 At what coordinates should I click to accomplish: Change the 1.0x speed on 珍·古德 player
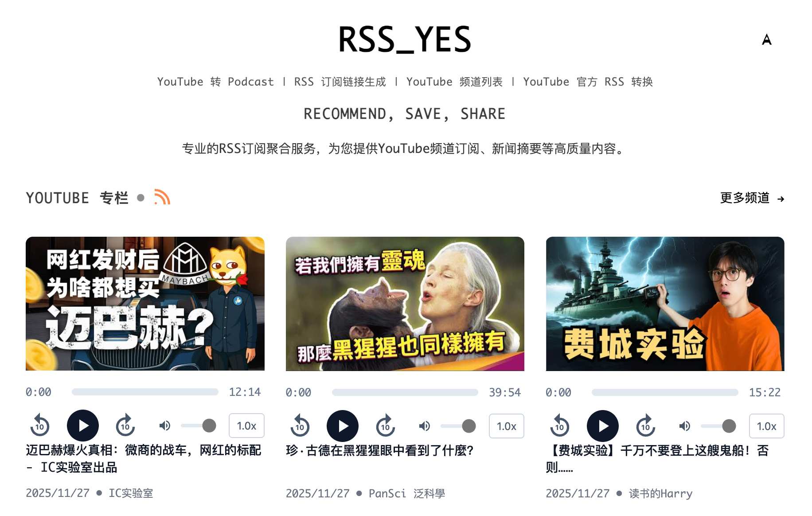tap(507, 426)
